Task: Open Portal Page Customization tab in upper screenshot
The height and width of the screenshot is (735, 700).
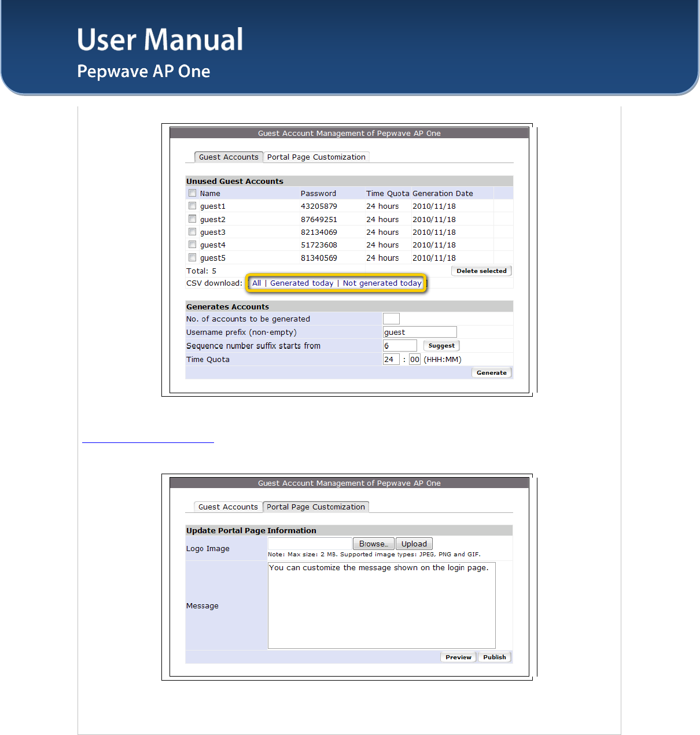Action: click(316, 157)
